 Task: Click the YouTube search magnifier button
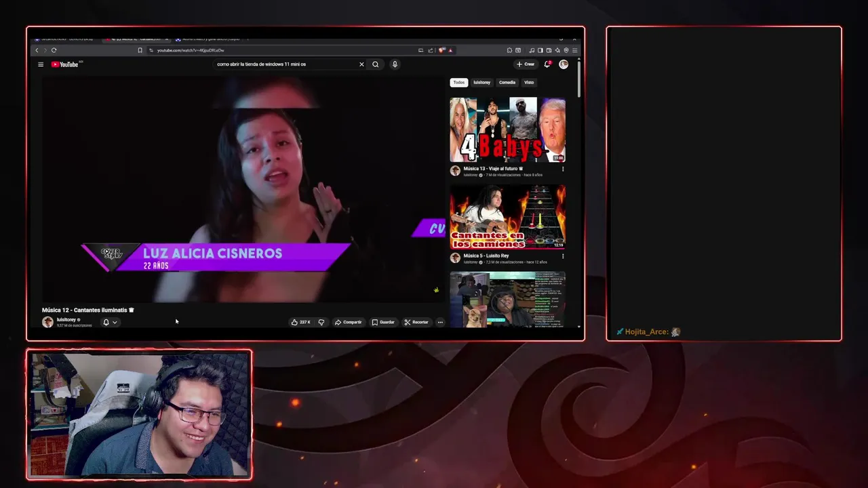point(376,64)
